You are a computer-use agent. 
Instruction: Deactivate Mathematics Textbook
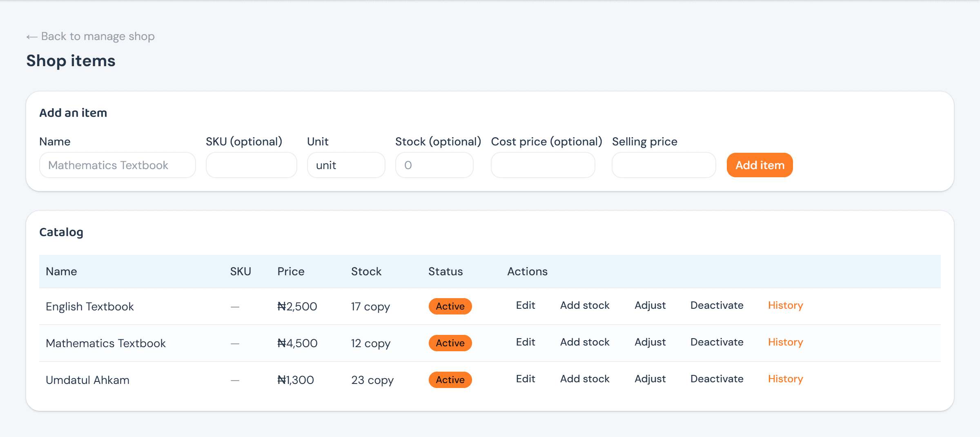[717, 342]
